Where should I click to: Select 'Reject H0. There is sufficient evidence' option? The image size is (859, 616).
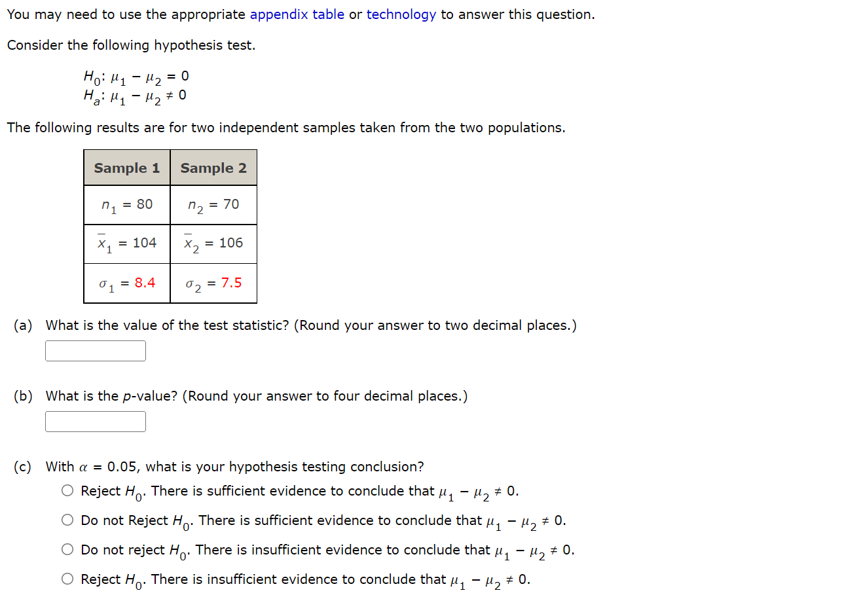[x=67, y=490]
